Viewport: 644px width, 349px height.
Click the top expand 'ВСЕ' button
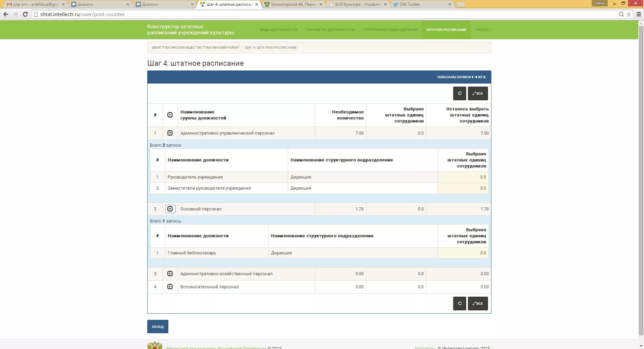pos(478,93)
